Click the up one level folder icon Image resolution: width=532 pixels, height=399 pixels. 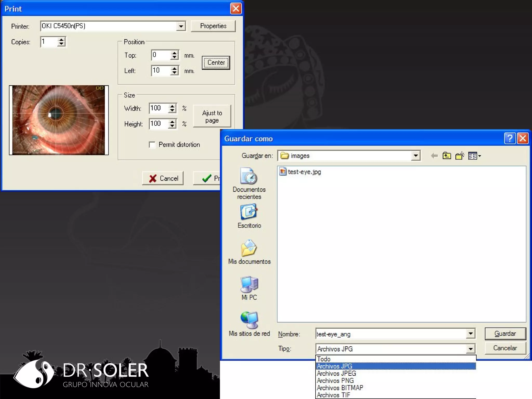pos(447,156)
